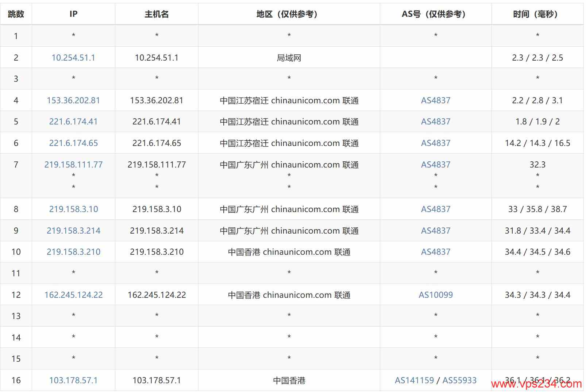This screenshot has width=586, height=392.
Task: Select region text in hop 6 row
Action: click(x=289, y=143)
